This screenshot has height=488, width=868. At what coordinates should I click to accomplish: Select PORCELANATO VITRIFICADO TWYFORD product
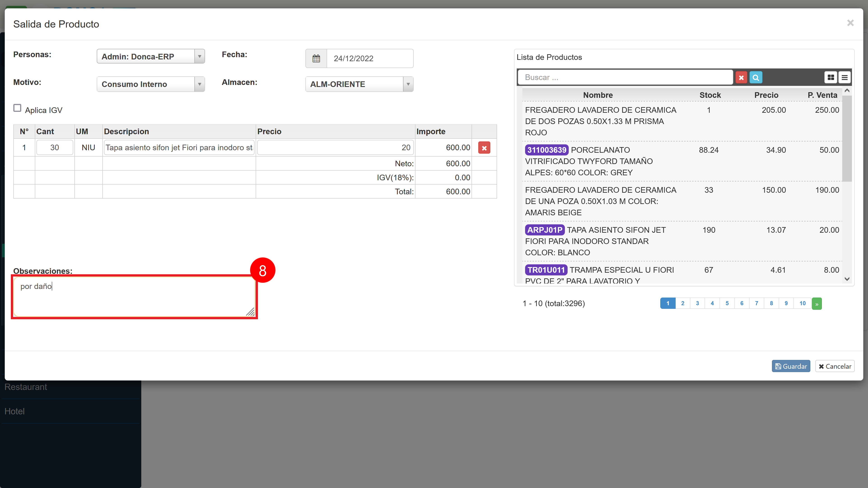[682, 161]
